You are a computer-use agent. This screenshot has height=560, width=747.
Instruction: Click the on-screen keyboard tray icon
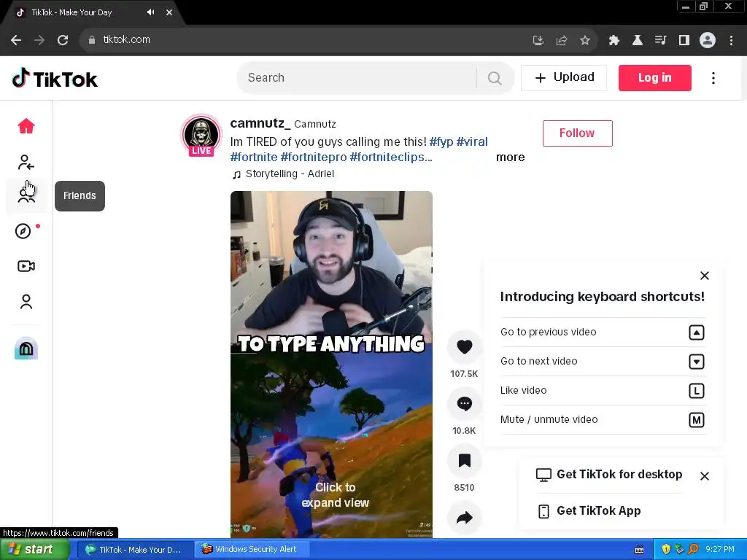(x=639, y=550)
